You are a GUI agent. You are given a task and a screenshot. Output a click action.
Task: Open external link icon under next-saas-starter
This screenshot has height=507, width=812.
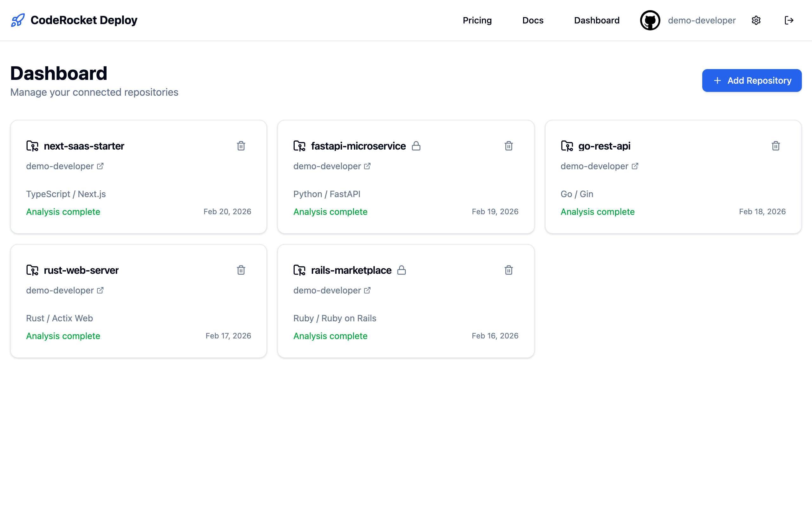click(x=100, y=166)
